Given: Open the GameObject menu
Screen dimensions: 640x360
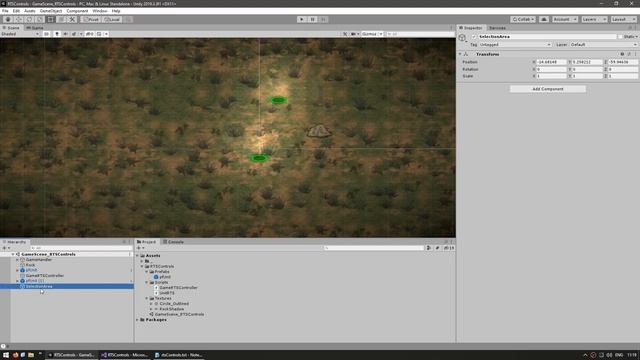Looking at the screenshot, I should [51, 11].
